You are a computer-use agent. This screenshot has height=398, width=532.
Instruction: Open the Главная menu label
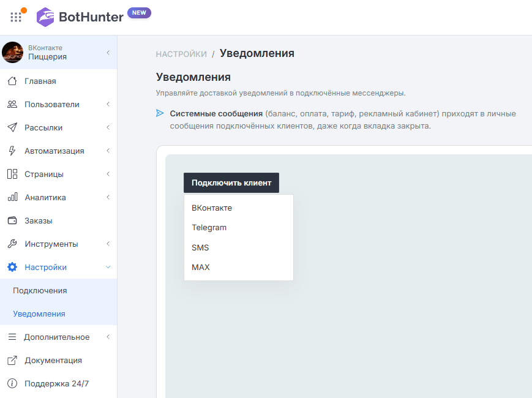tap(40, 81)
